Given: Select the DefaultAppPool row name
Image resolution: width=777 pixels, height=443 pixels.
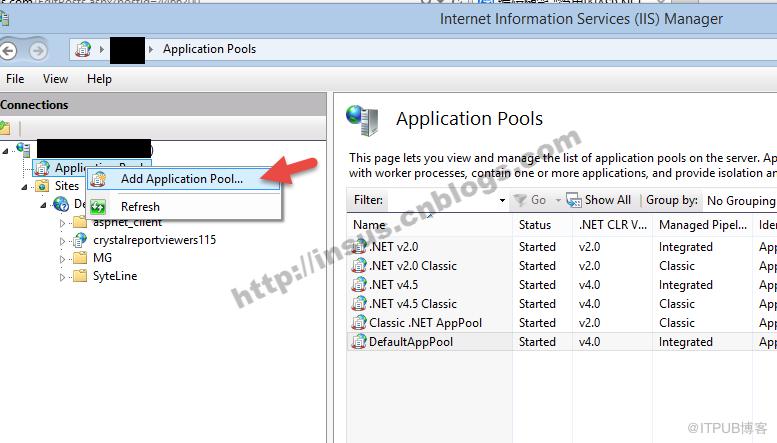Looking at the screenshot, I should point(411,342).
